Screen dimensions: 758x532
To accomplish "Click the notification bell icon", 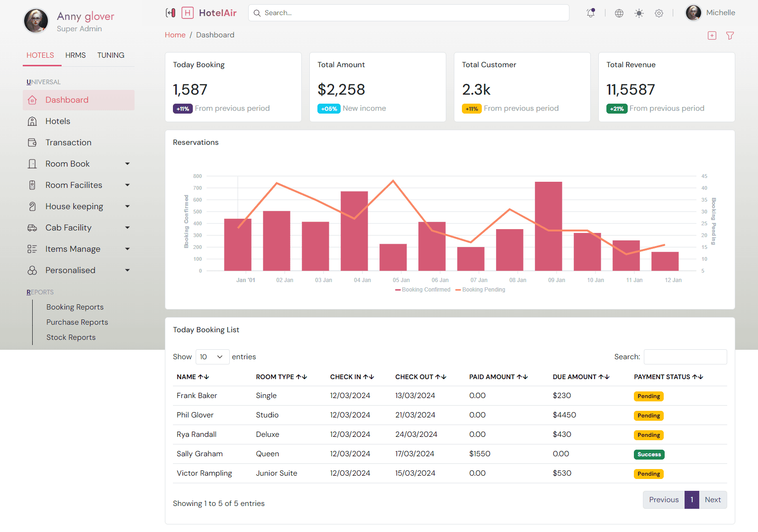I will pyautogui.click(x=590, y=13).
